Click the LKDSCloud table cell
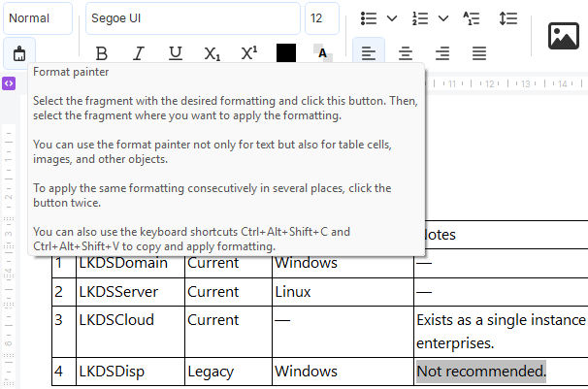The image size is (588, 389). [x=130, y=332]
